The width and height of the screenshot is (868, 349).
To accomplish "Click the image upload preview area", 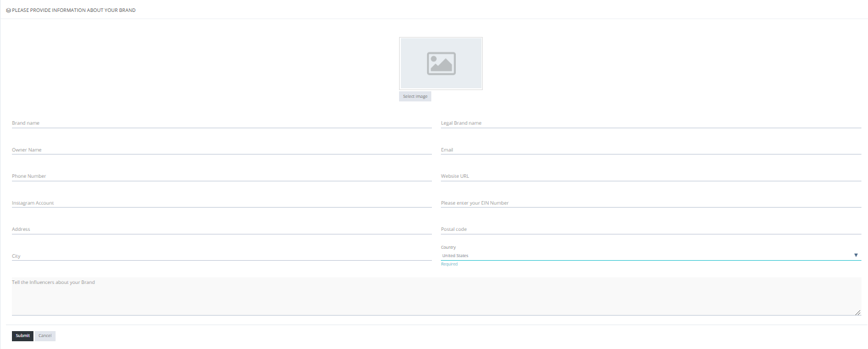I will click(441, 63).
